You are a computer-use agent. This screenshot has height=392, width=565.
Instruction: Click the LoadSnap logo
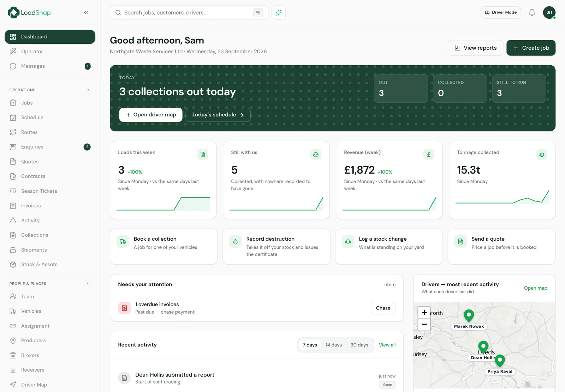tap(29, 12)
